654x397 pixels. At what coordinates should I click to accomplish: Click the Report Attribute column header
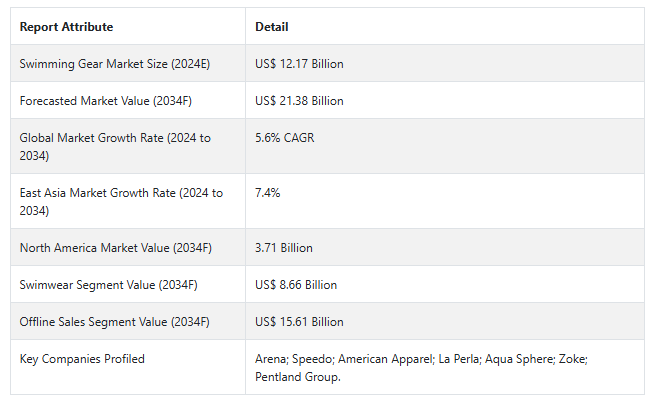tap(66, 27)
